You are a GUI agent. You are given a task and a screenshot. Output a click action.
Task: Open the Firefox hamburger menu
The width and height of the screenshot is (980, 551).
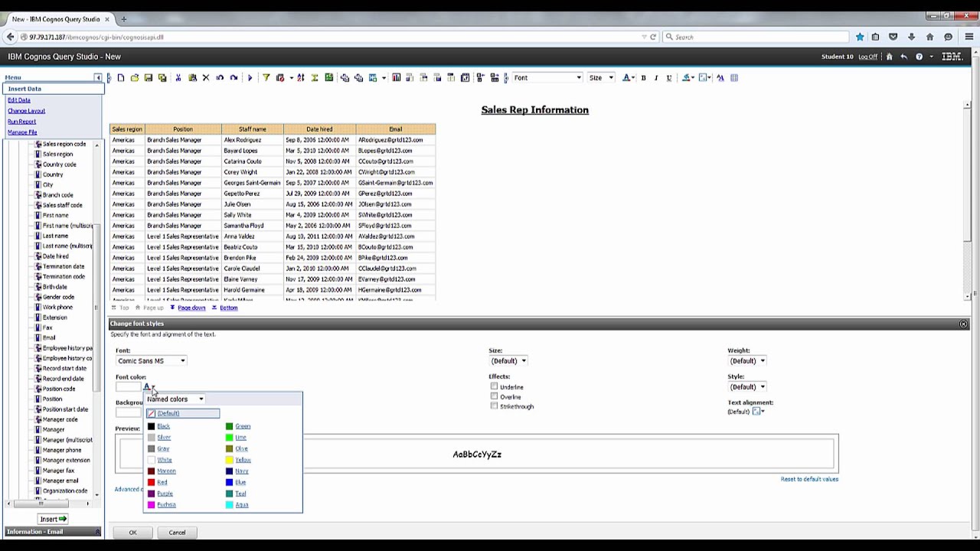click(x=969, y=37)
